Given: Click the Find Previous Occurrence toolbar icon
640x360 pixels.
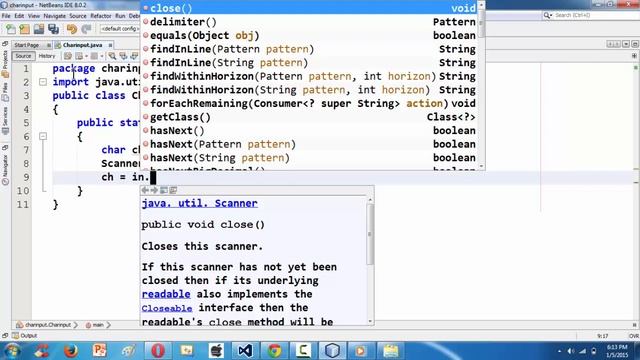Looking at the screenshot, I should [123, 56].
